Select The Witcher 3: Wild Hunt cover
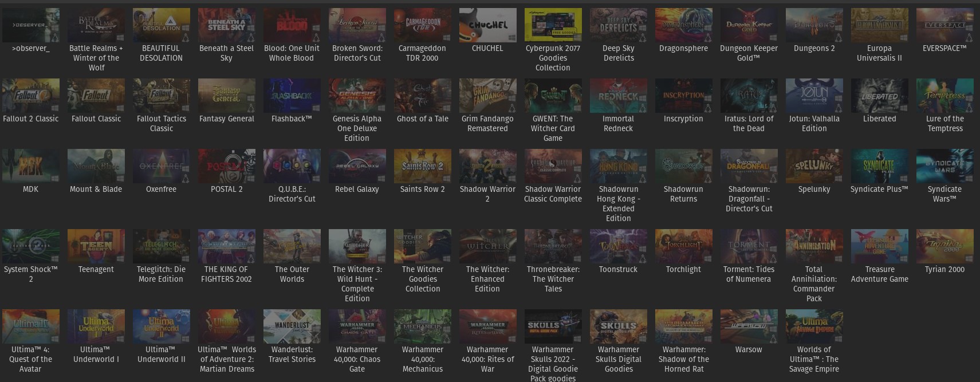The height and width of the screenshot is (382, 980). (357, 246)
